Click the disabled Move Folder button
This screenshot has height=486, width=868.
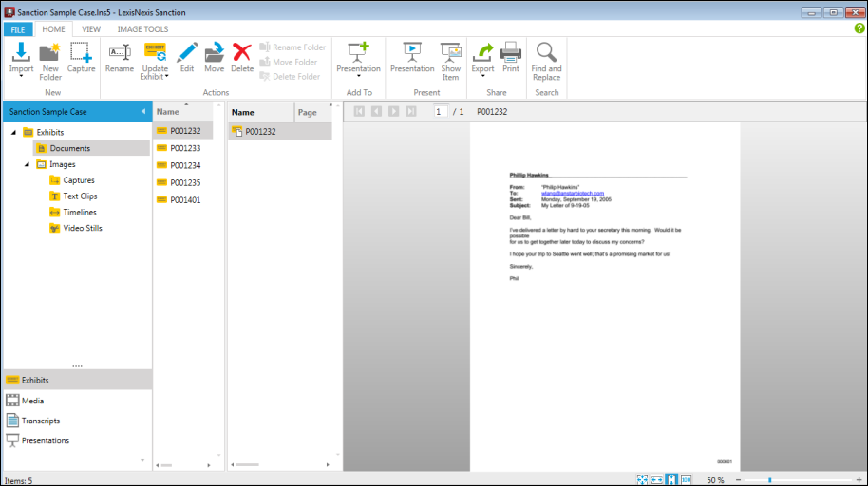(x=289, y=62)
